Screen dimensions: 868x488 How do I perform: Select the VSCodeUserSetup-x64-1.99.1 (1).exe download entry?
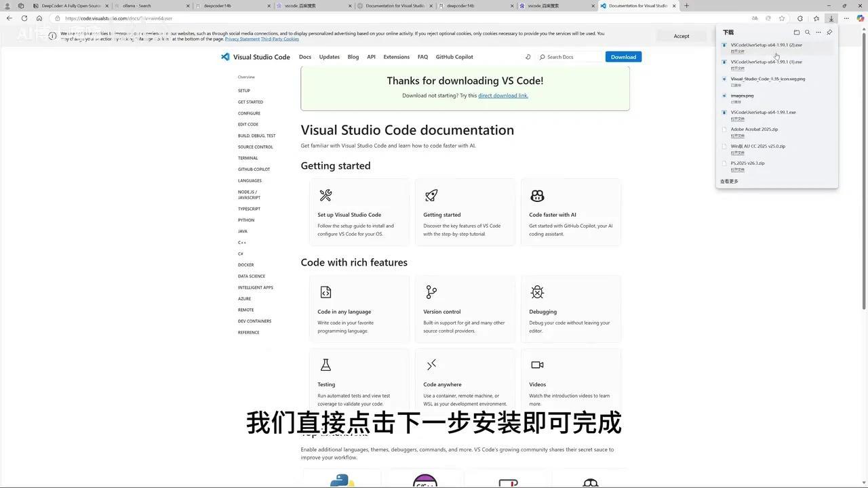777,64
